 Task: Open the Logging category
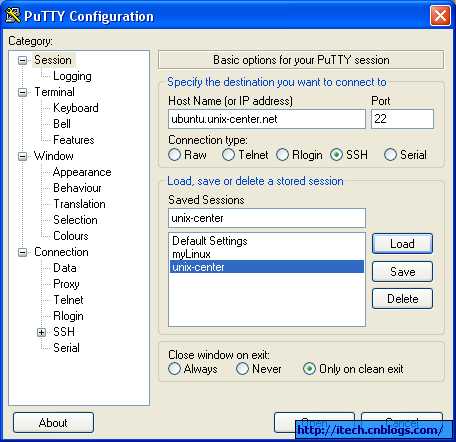pyautogui.click(x=72, y=76)
